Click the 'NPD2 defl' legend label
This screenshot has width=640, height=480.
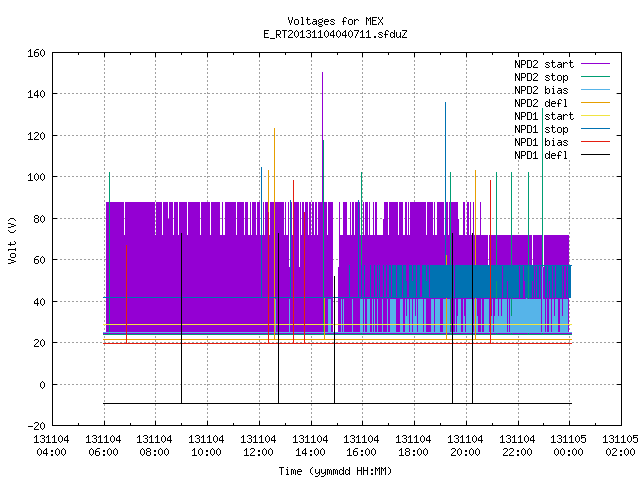541,103
